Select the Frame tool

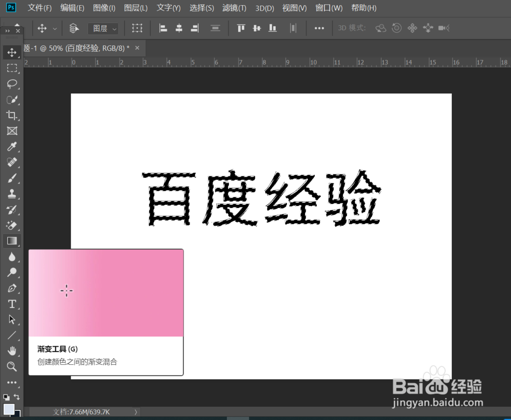pos(12,131)
